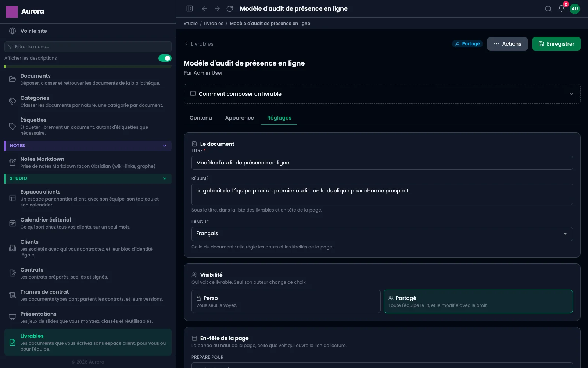
Task: Switch to the Contenu tab
Action: pyautogui.click(x=201, y=118)
